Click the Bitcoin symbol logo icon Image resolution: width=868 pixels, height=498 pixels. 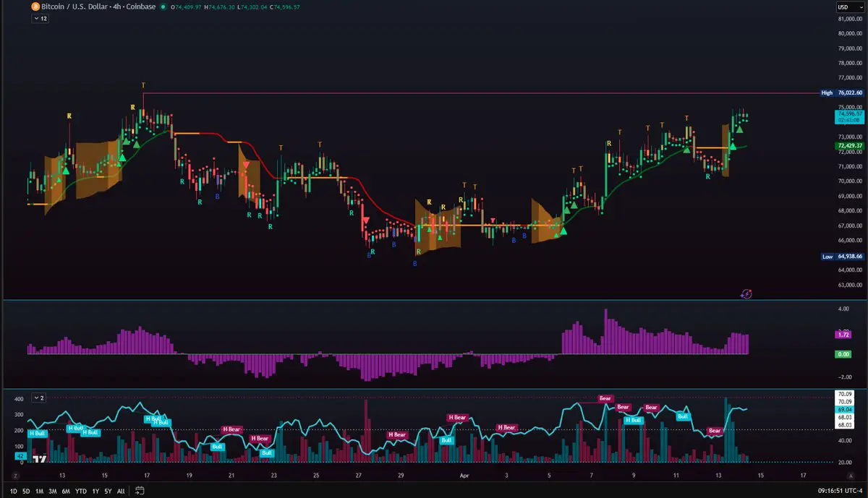point(35,7)
